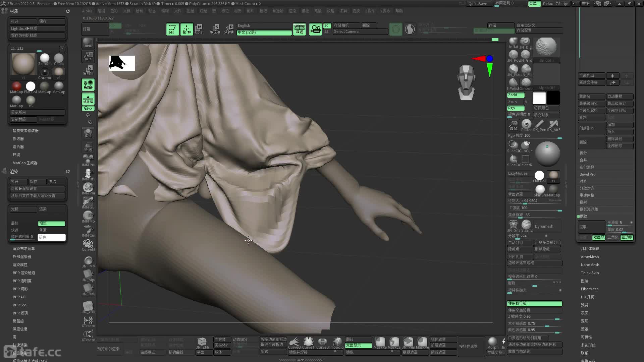644x362 pixels.
Task: Activate Edit mode button
Action: [x=172, y=29]
